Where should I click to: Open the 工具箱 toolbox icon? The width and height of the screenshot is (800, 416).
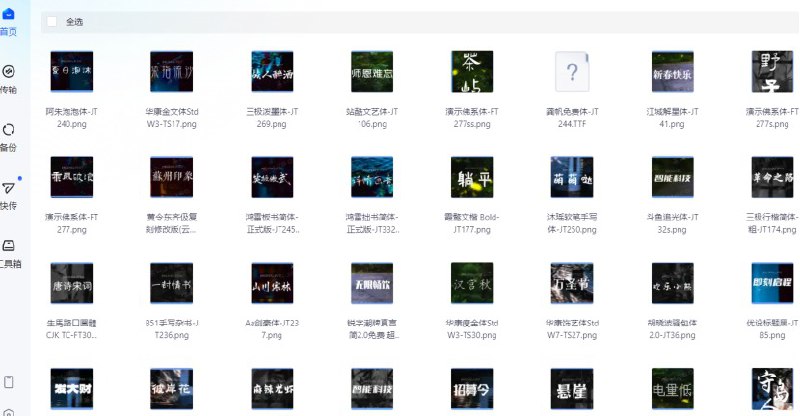pos(9,246)
